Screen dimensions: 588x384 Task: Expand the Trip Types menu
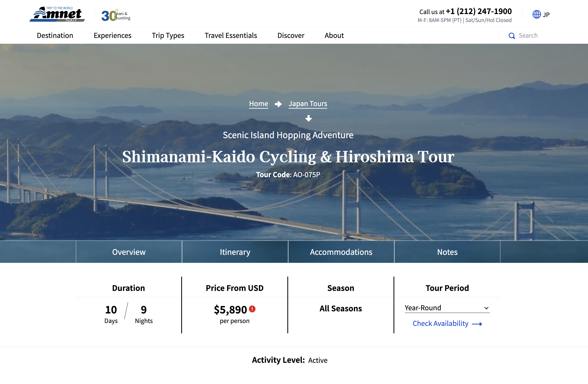(168, 36)
